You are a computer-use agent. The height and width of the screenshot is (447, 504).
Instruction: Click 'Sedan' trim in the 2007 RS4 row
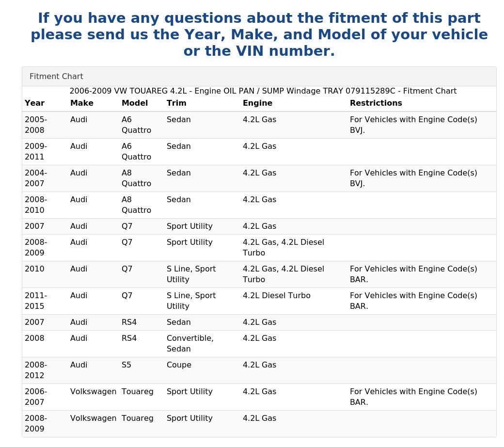178,322
